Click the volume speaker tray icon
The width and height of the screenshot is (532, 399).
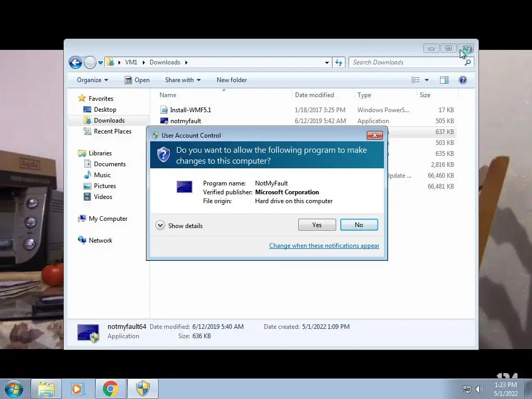479,389
